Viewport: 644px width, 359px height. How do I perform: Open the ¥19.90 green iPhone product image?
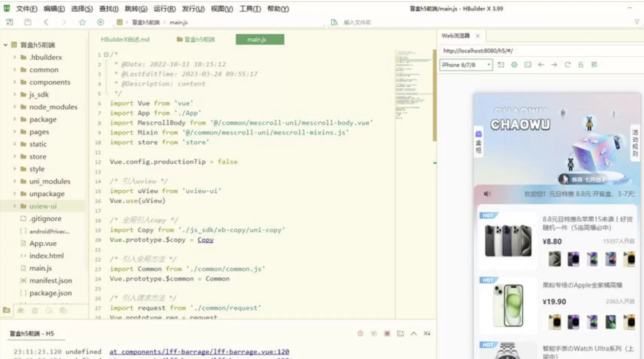pos(508,306)
